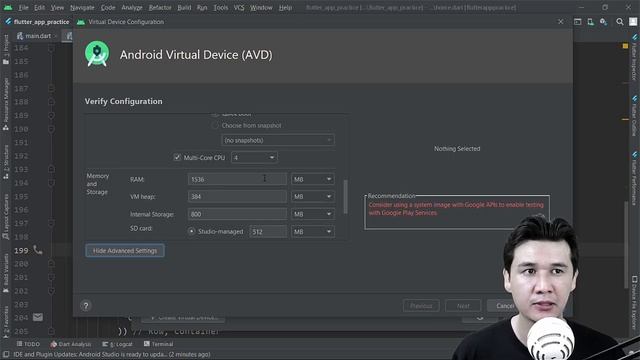Screen dimensions: 640x360
Task: Click the Cancel button
Action: pos(504,306)
